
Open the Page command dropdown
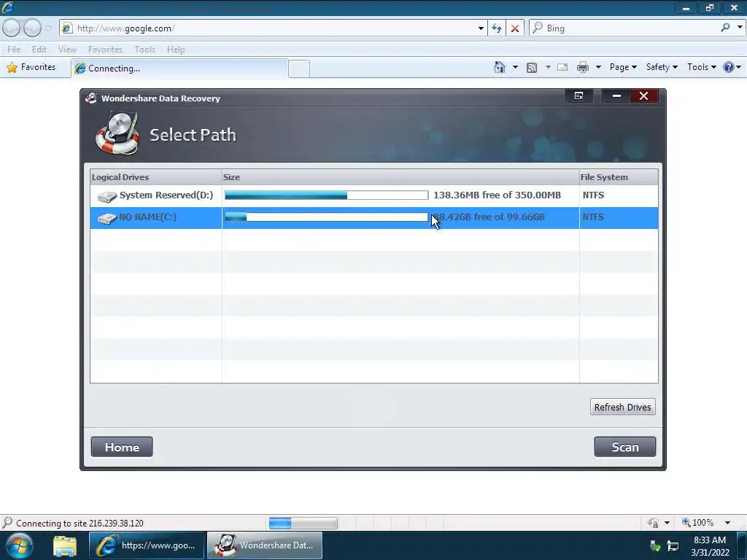pyautogui.click(x=623, y=67)
